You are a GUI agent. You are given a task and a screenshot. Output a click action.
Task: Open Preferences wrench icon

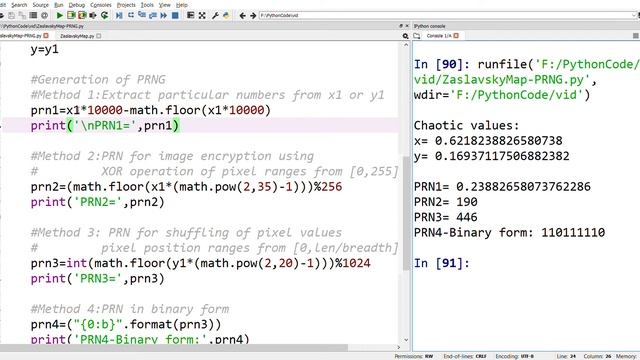point(215,16)
